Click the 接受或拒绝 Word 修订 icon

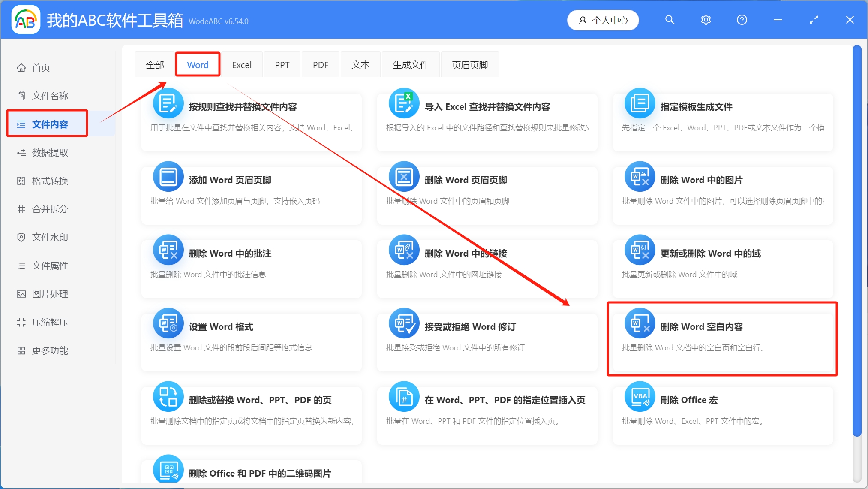[x=404, y=323]
